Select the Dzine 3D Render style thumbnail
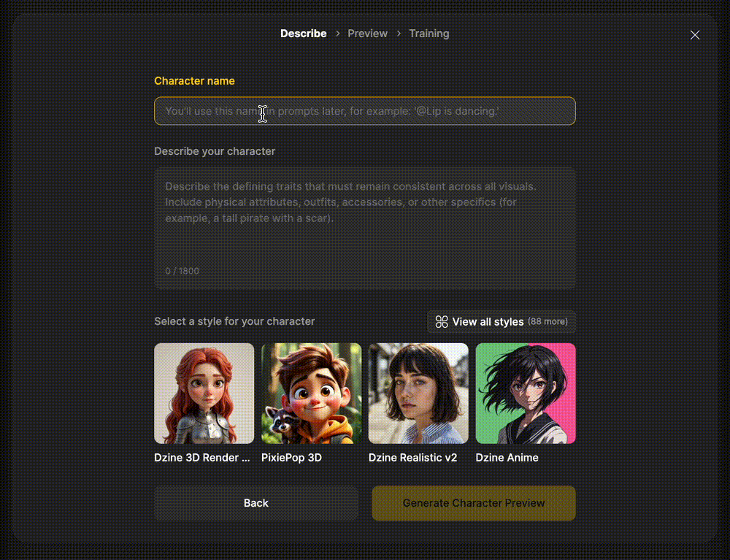This screenshot has width=730, height=560. (204, 394)
